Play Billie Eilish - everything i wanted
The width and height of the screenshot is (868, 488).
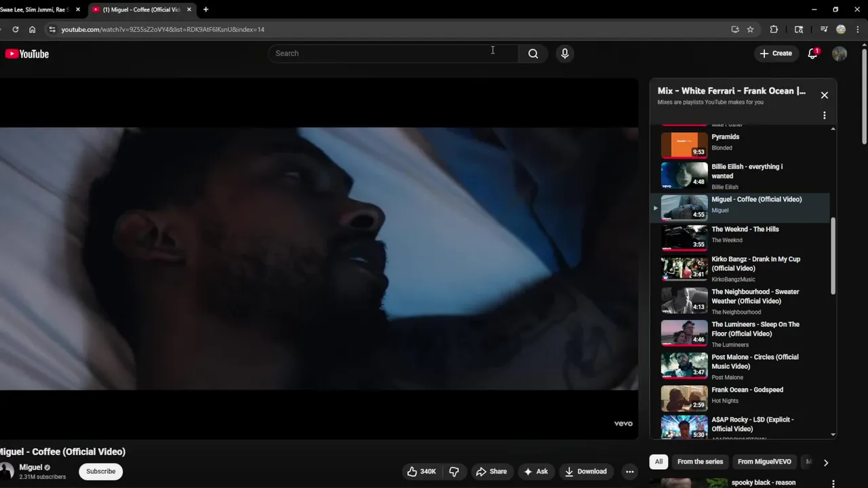pos(741,176)
